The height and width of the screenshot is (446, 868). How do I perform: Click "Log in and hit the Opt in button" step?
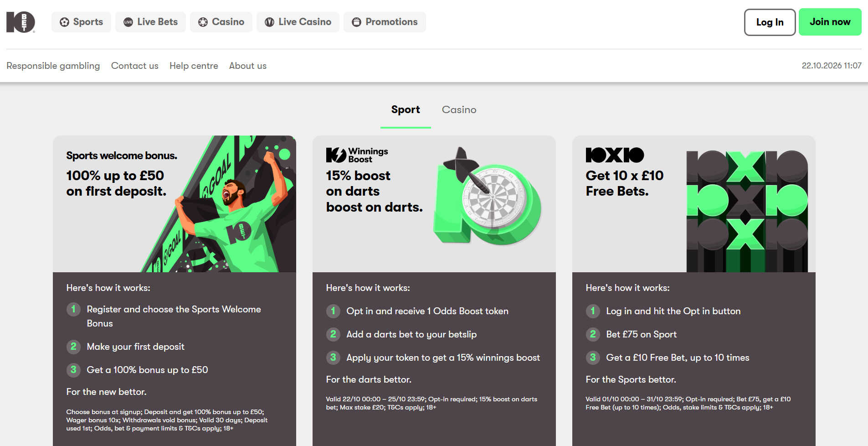pyautogui.click(x=673, y=311)
